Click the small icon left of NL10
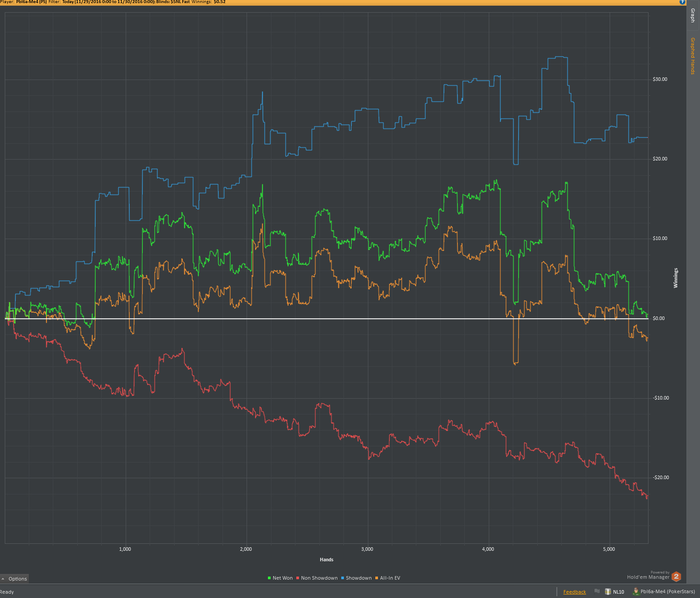 click(x=597, y=591)
